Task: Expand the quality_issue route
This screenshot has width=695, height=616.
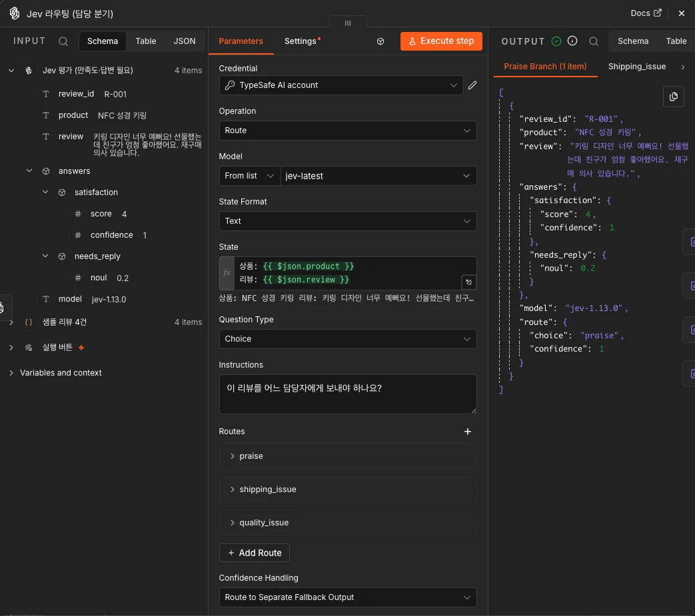Action: [x=348, y=523]
